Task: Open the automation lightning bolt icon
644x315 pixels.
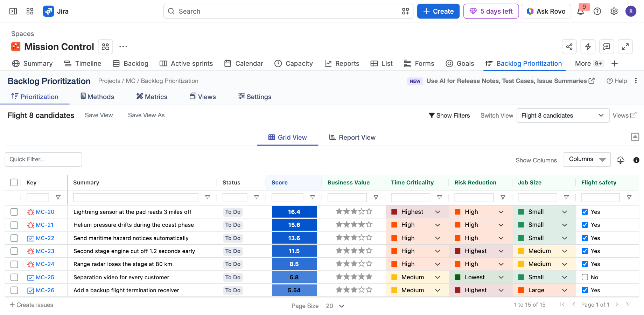Action: pyautogui.click(x=588, y=47)
